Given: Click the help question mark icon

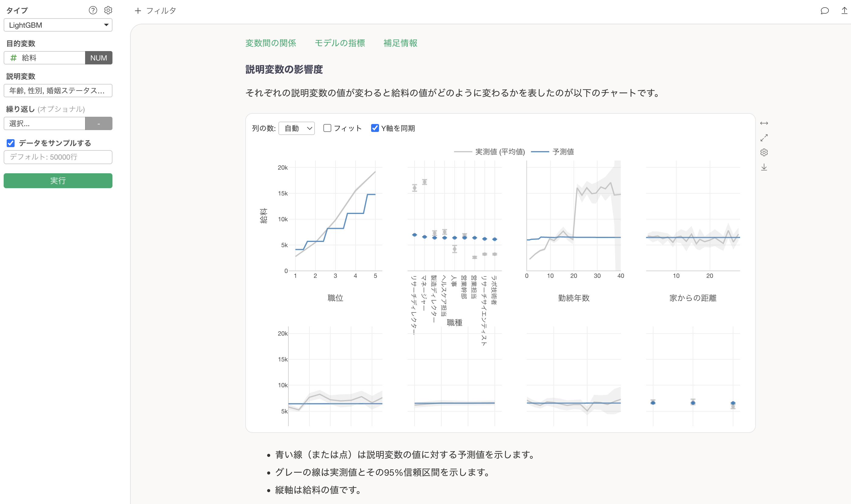Looking at the screenshot, I should tap(93, 10).
